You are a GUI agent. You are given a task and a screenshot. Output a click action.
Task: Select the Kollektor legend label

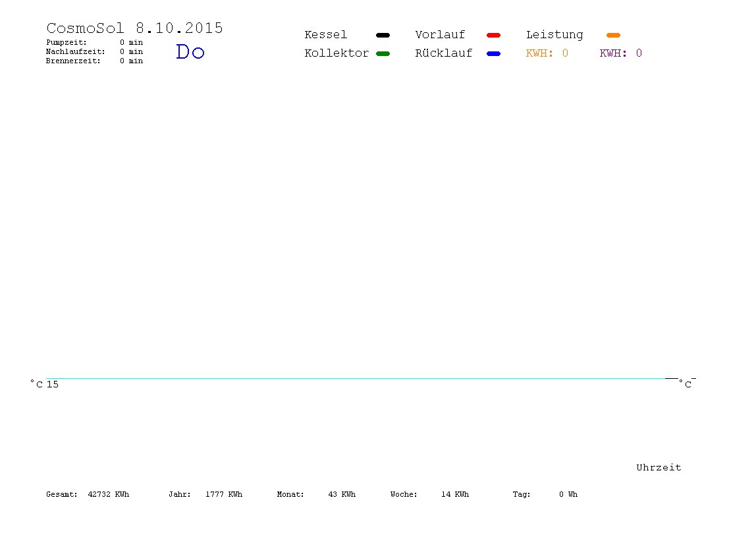337,53
